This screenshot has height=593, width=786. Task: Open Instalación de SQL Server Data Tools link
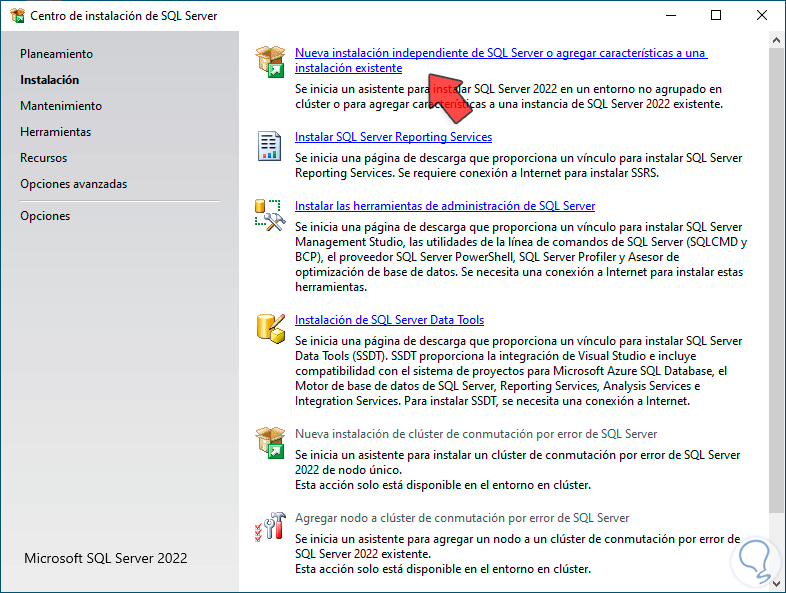pos(389,320)
